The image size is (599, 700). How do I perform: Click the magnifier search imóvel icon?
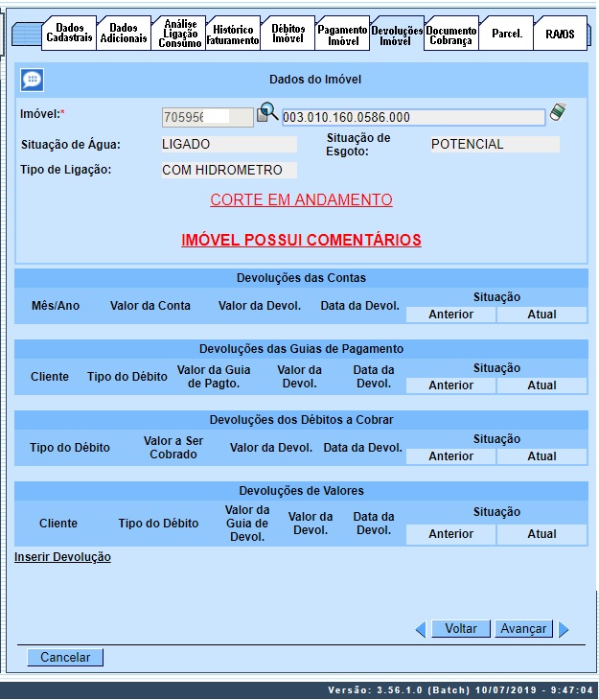(267, 112)
